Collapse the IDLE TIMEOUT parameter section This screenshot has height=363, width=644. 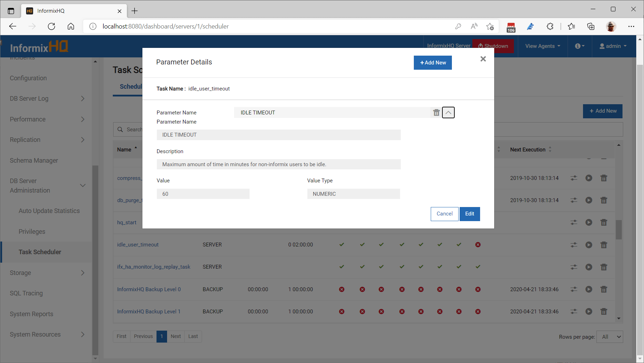coord(448,113)
